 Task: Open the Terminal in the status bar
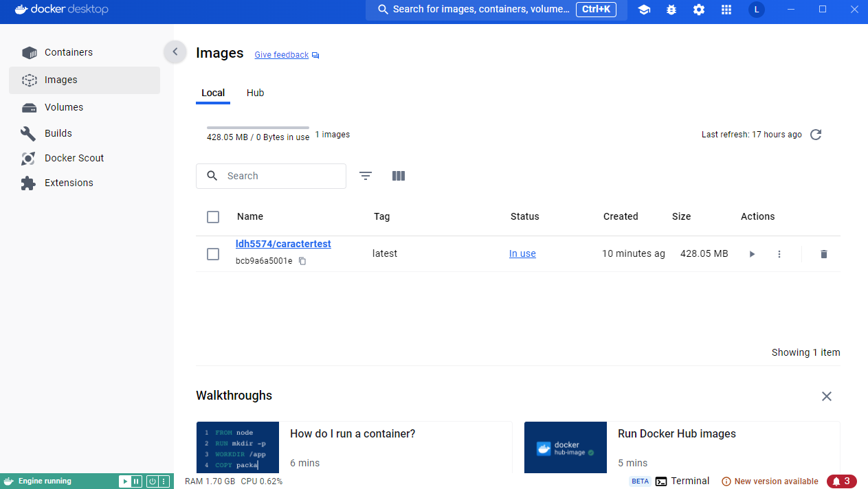tap(682, 481)
